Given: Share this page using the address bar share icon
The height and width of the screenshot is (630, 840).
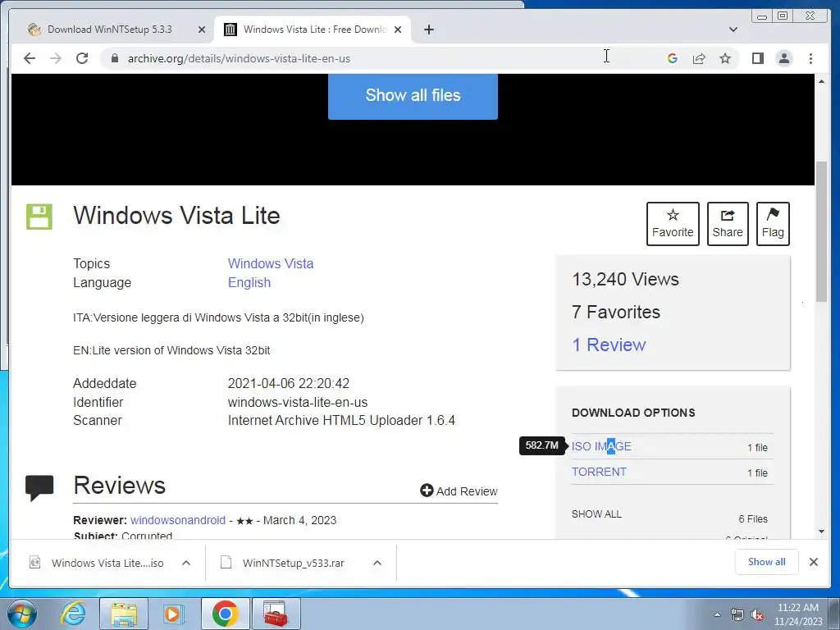Looking at the screenshot, I should coord(699,58).
